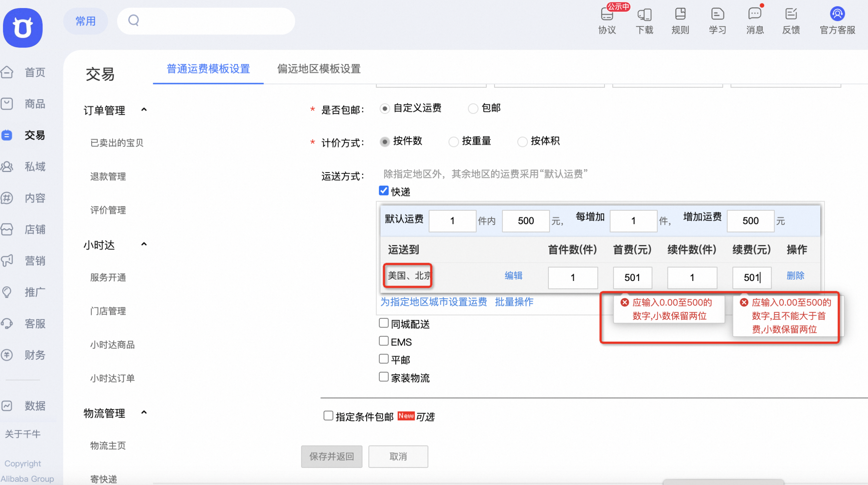
Task: Open 退款管理 menu item
Action: (x=108, y=177)
